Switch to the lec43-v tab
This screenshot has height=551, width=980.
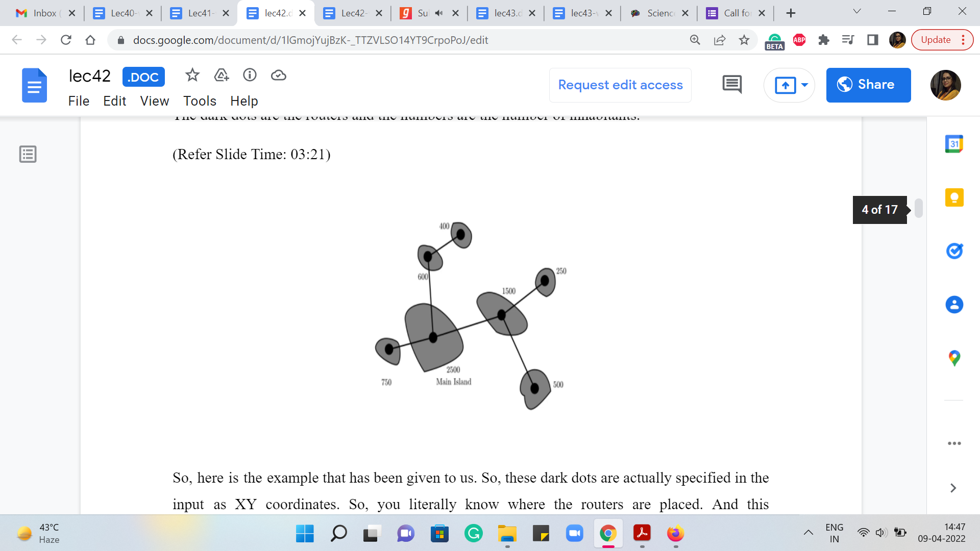pos(582,13)
